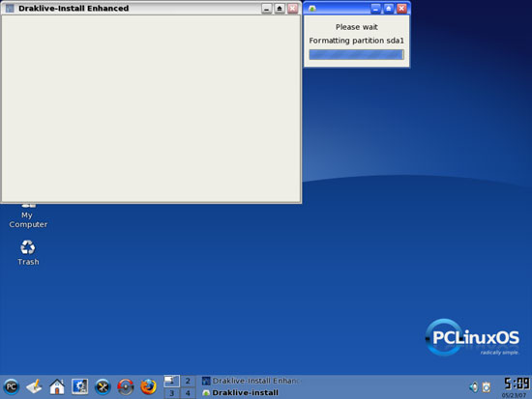Click the 'Formatting partition sda1' text
Image resolution: width=532 pixels, height=399 pixels.
tap(357, 41)
